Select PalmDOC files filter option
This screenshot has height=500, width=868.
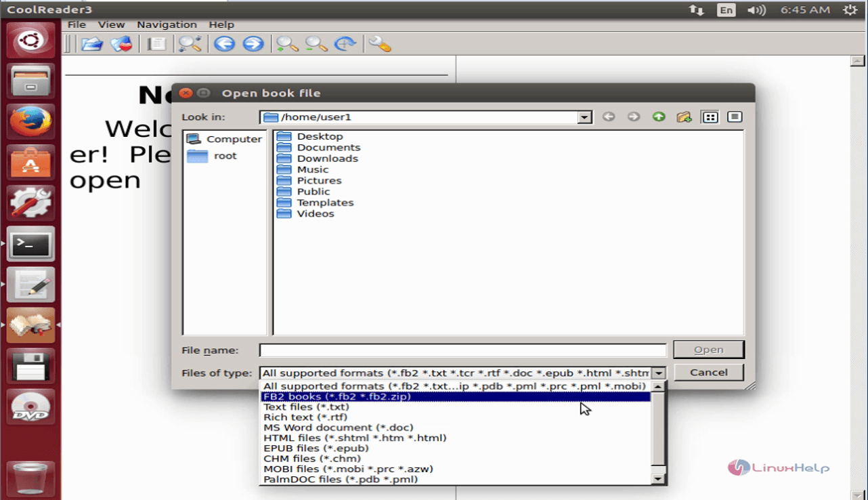(456, 479)
